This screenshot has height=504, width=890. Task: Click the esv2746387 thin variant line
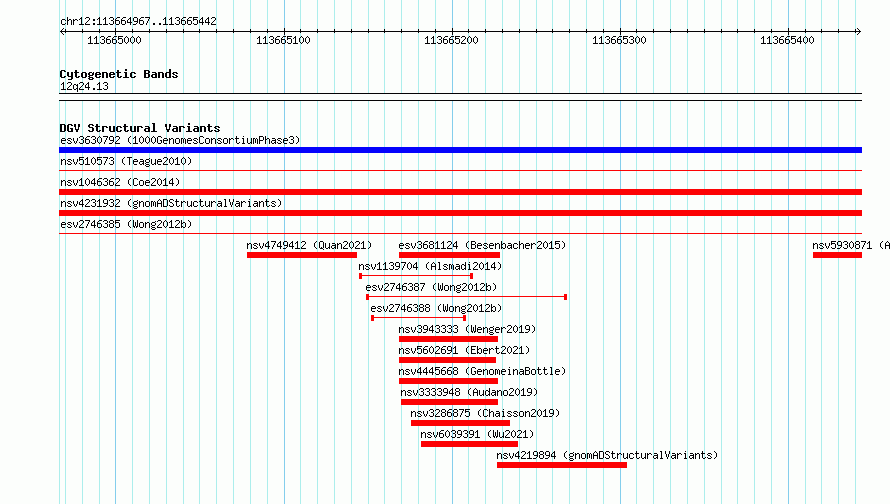(467, 297)
